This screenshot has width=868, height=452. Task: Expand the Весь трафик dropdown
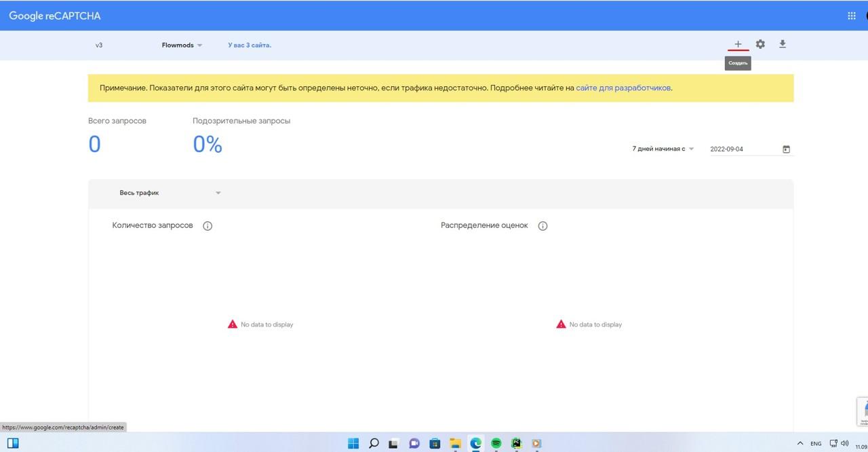pyautogui.click(x=170, y=193)
